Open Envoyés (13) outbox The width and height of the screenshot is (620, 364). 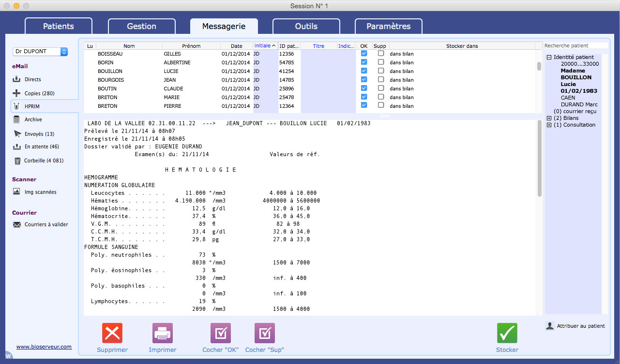pos(33,134)
